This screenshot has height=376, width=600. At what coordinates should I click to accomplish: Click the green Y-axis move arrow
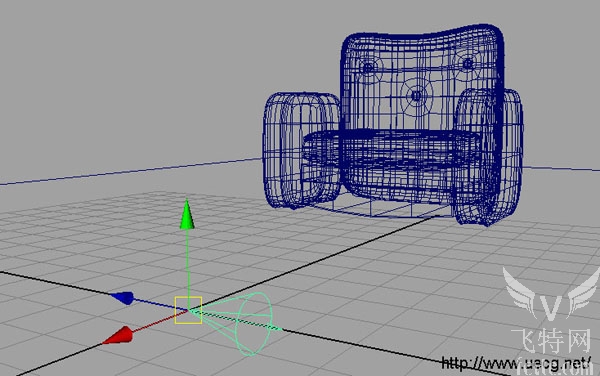click(x=187, y=215)
